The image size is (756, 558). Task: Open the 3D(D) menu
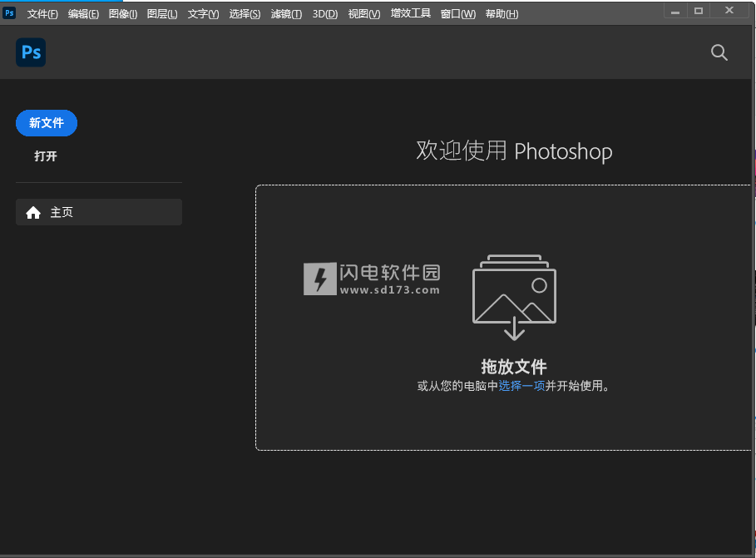[x=325, y=14]
